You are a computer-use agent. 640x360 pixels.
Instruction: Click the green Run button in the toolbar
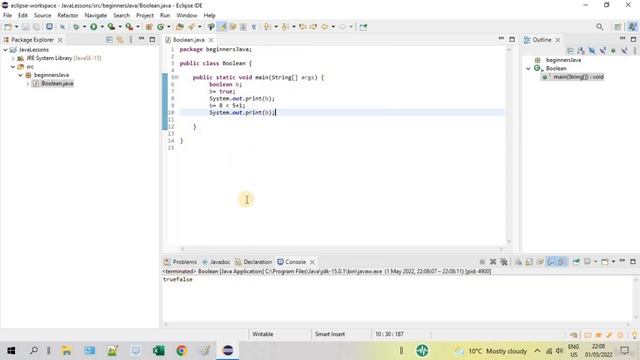pos(93,27)
